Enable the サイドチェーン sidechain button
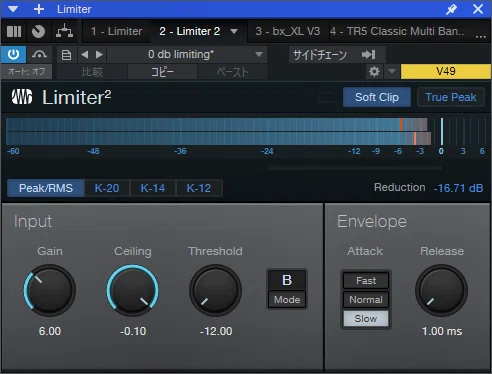 (320, 55)
